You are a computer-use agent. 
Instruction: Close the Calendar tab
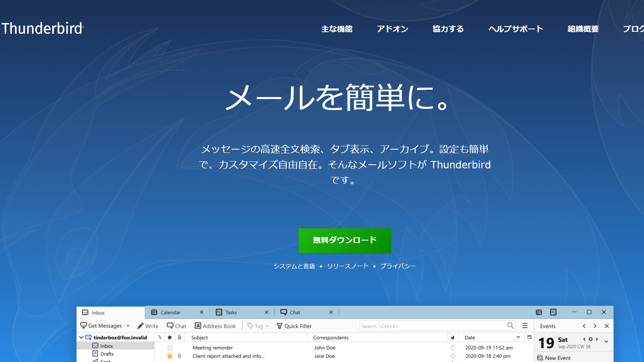[x=201, y=312]
